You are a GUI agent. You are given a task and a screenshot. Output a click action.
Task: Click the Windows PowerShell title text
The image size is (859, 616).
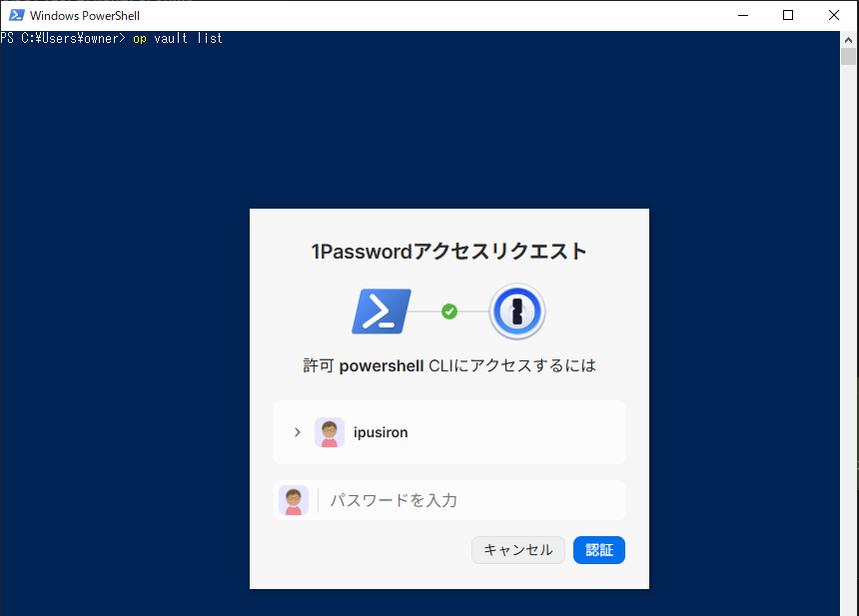click(85, 16)
